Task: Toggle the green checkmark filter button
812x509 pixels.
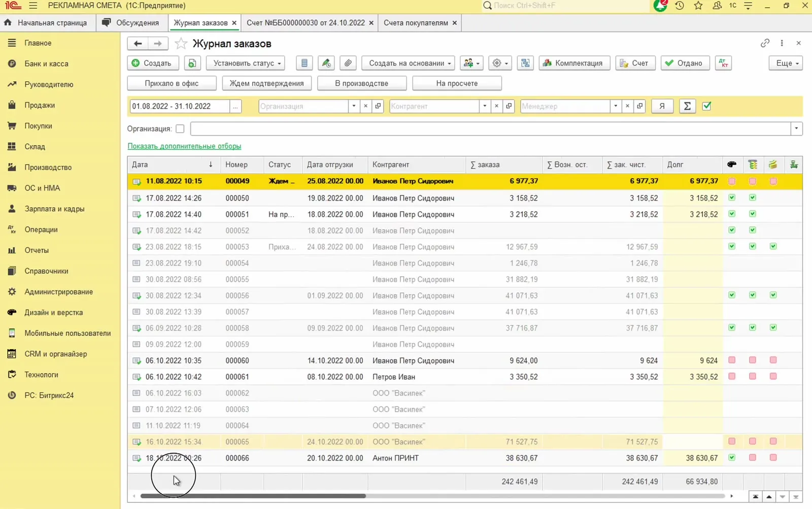Action: coord(707,106)
